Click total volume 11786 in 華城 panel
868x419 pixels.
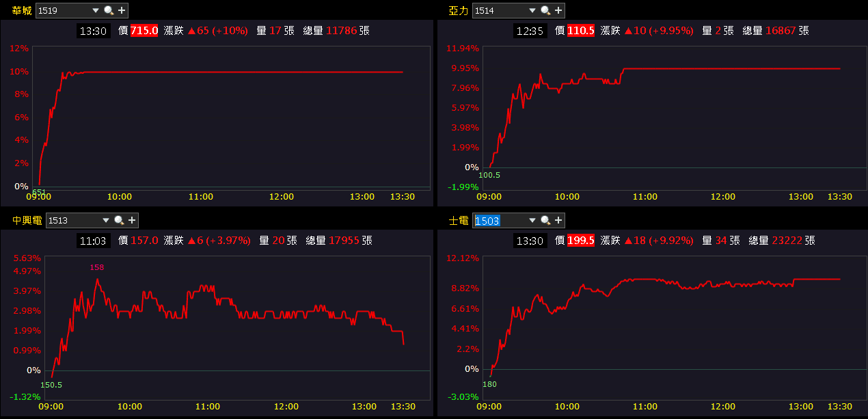[x=342, y=31]
